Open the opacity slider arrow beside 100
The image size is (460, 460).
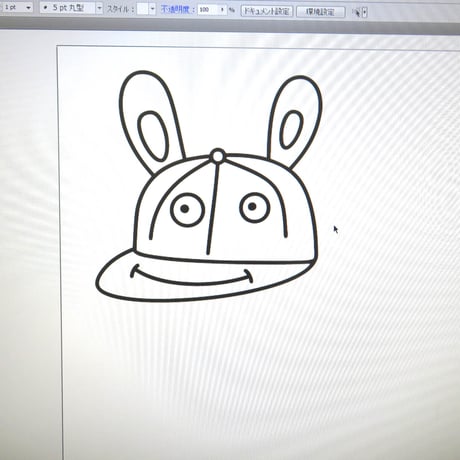point(222,10)
